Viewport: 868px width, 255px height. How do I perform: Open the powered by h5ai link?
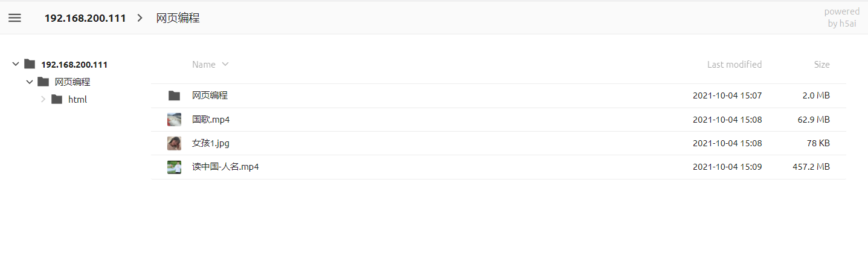click(842, 18)
